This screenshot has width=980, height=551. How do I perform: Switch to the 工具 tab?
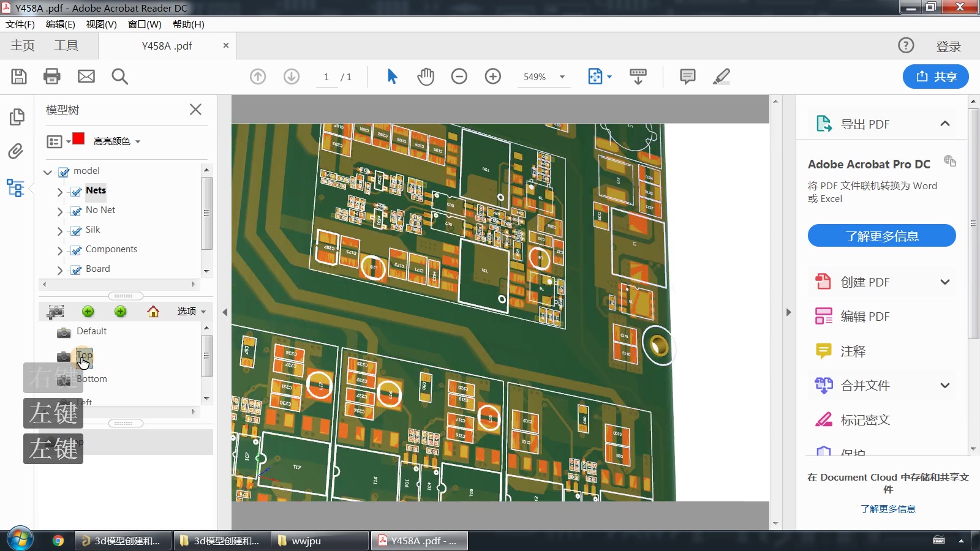point(66,46)
